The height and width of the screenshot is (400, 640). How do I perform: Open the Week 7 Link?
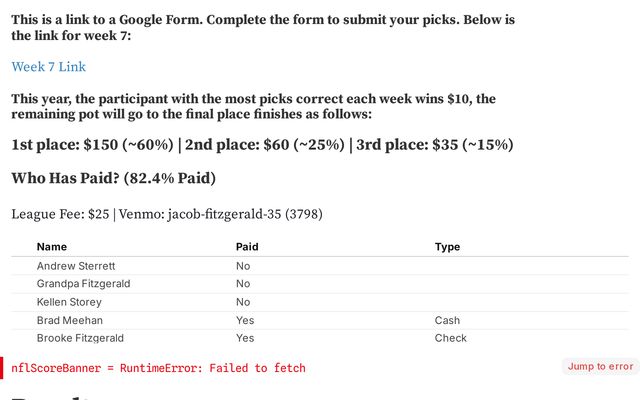[49, 67]
